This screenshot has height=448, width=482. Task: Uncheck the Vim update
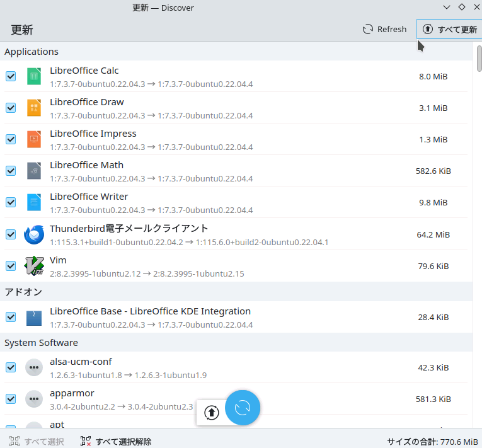click(x=11, y=266)
